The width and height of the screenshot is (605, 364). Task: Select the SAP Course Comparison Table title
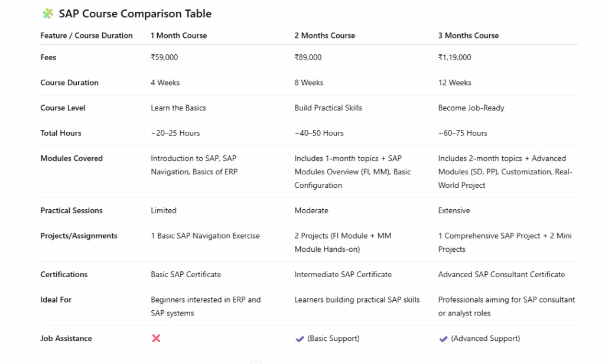click(x=135, y=14)
